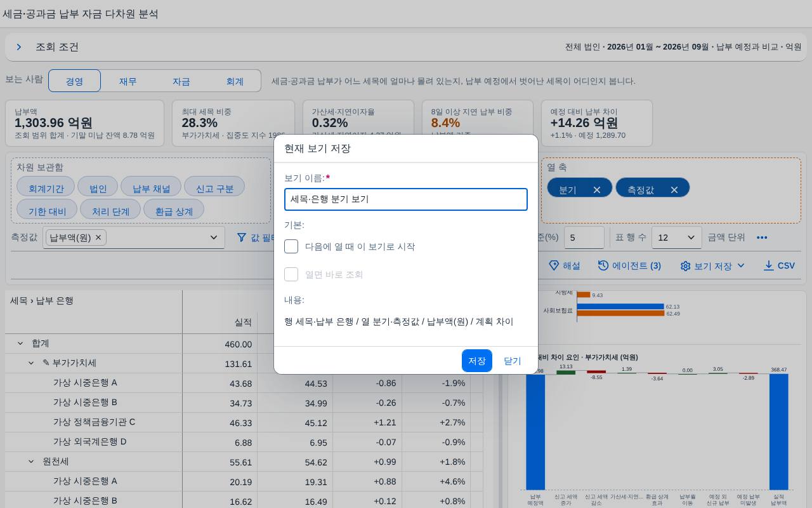Viewport: 812px width, 508px height.
Task: Click 닫기 to dismiss the dialog
Action: 513,361
